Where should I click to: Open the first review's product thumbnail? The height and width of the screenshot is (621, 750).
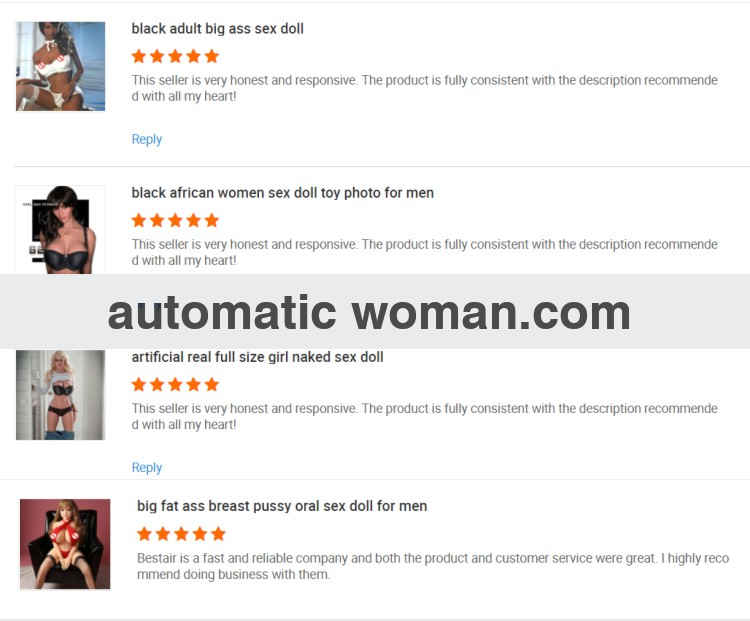click(60, 66)
